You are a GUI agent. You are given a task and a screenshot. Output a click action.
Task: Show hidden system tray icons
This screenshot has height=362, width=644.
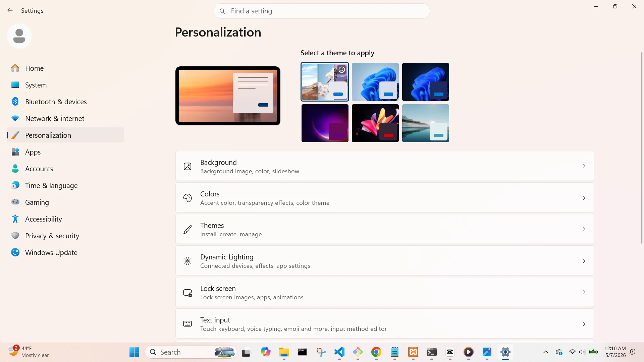click(x=546, y=352)
